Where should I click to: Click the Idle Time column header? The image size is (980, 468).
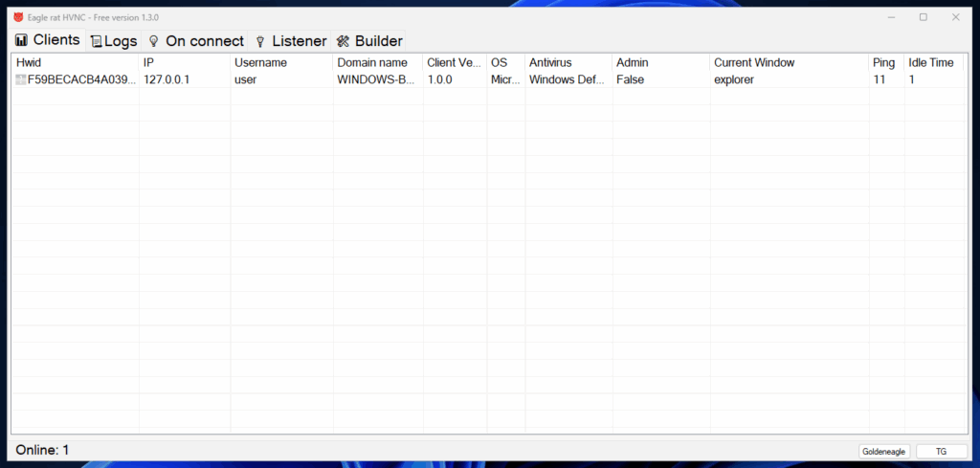931,62
